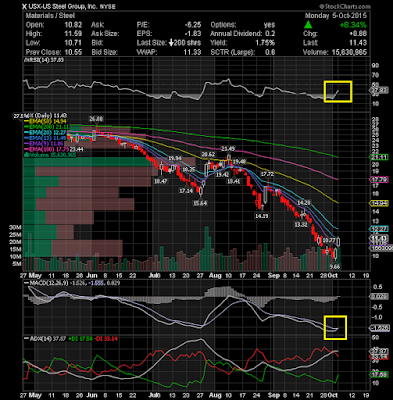Click the header Volume value 15,630,985

[x=349, y=52]
